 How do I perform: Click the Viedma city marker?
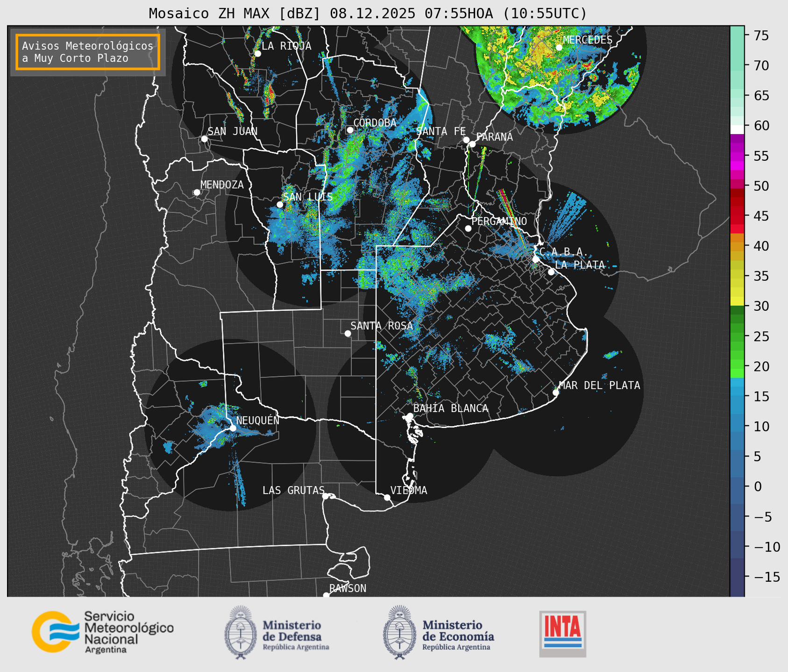pos(387,497)
